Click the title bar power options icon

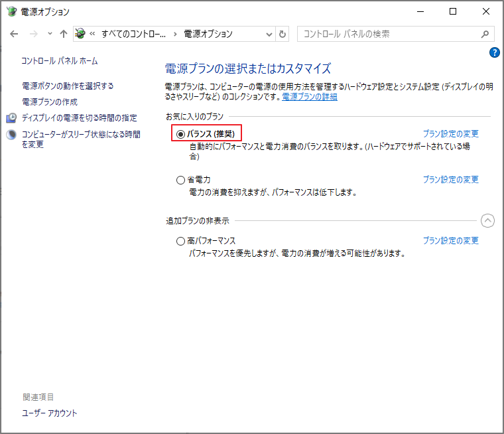[11, 11]
